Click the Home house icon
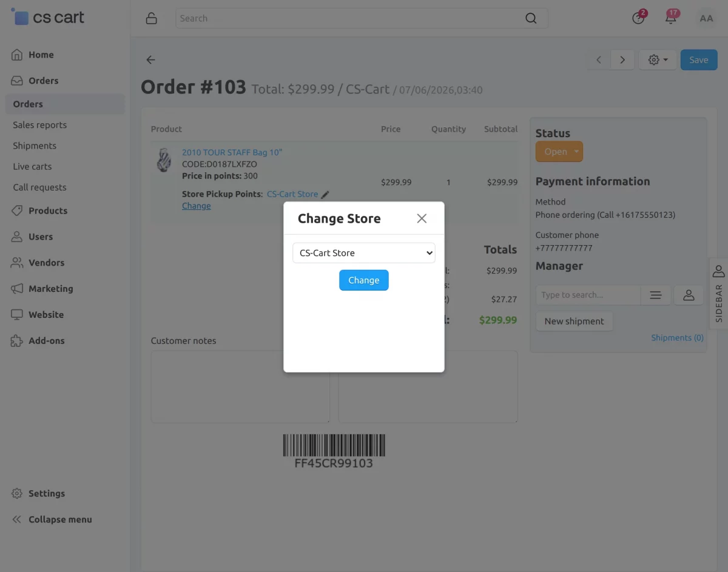The image size is (728, 572). coord(17,55)
